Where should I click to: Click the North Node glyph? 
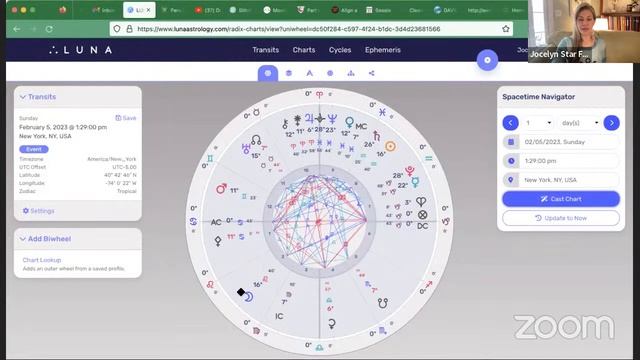256,140
